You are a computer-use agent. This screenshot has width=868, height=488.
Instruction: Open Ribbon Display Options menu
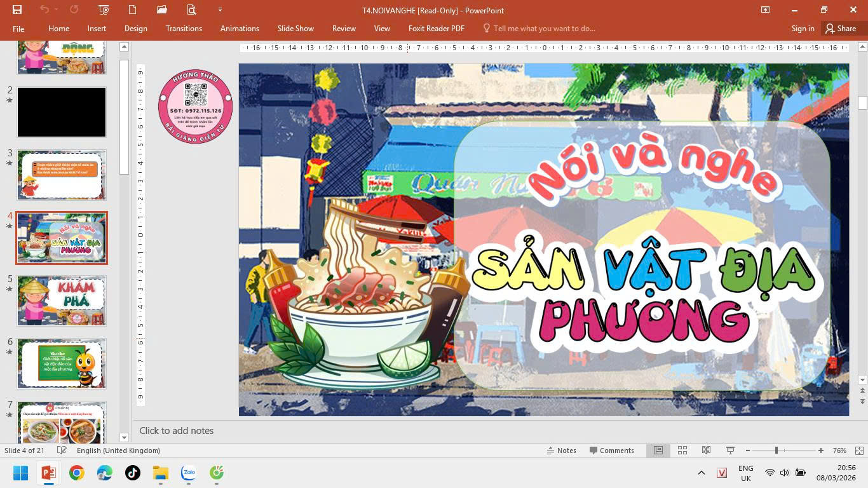(765, 10)
